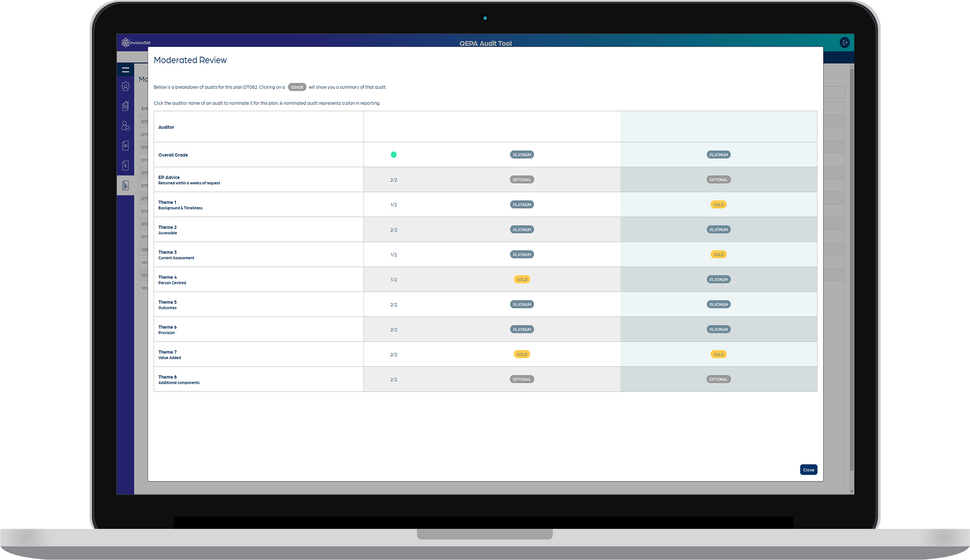Open the user settings gear icon

tap(126, 87)
